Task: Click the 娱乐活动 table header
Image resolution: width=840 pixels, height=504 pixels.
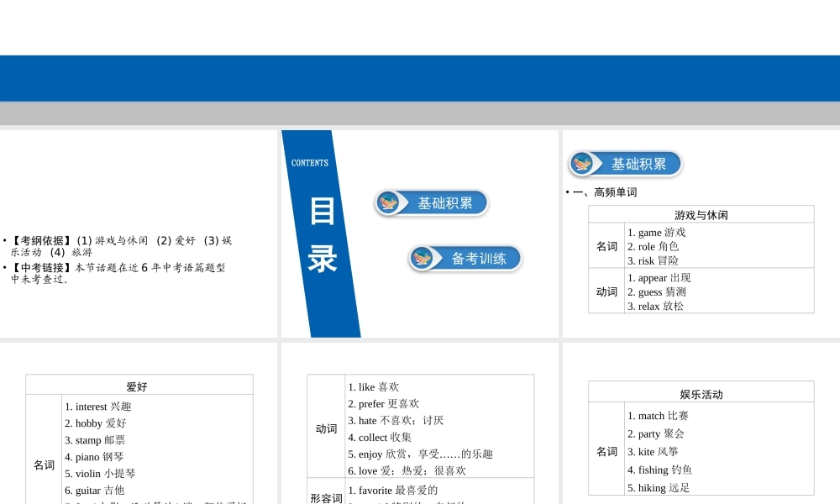Action: point(701,394)
